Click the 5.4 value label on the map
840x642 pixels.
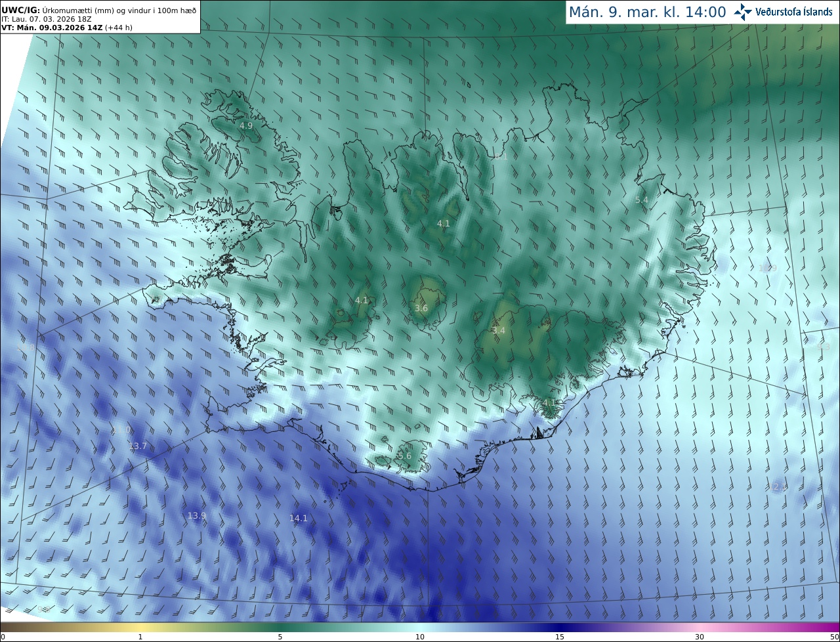(642, 200)
